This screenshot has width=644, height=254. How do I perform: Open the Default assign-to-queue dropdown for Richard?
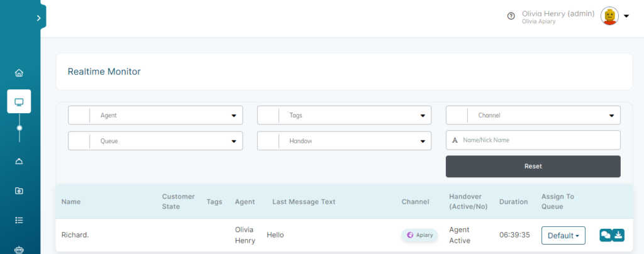(563, 236)
